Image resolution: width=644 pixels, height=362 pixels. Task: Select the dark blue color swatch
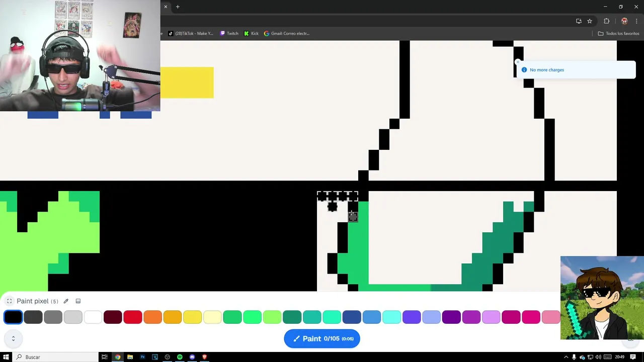click(352, 317)
